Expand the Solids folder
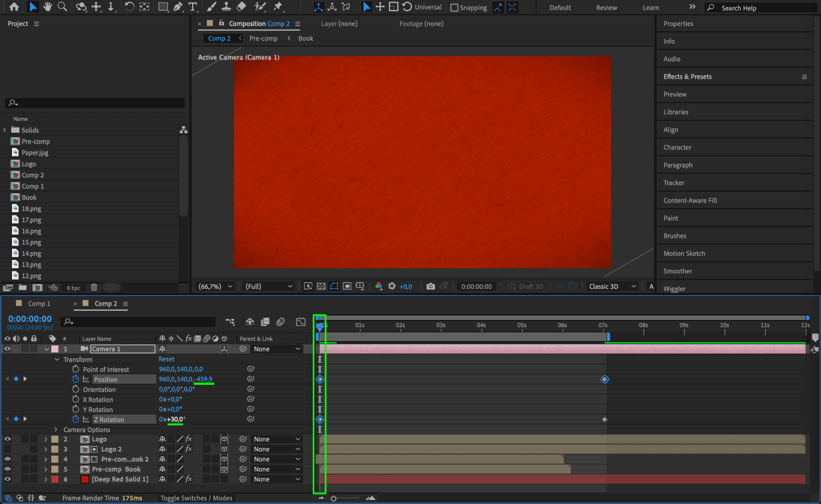This screenshot has width=821, height=504. [5, 130]
